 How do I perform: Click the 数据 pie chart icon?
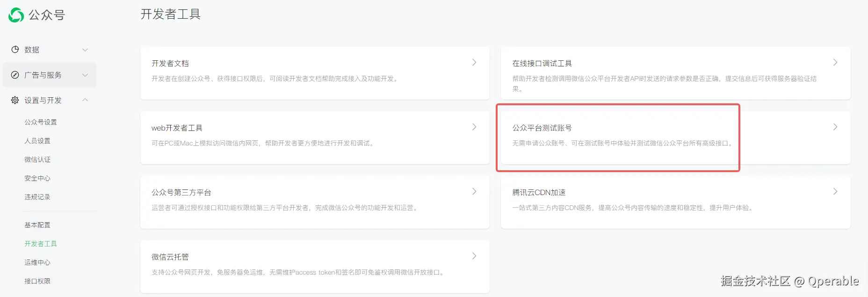tap(15, 50)
